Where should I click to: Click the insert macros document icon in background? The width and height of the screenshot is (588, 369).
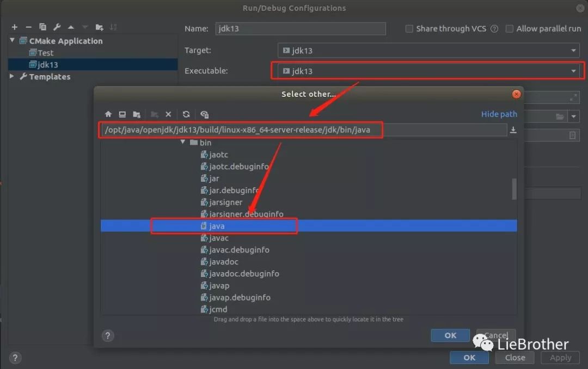572,135
